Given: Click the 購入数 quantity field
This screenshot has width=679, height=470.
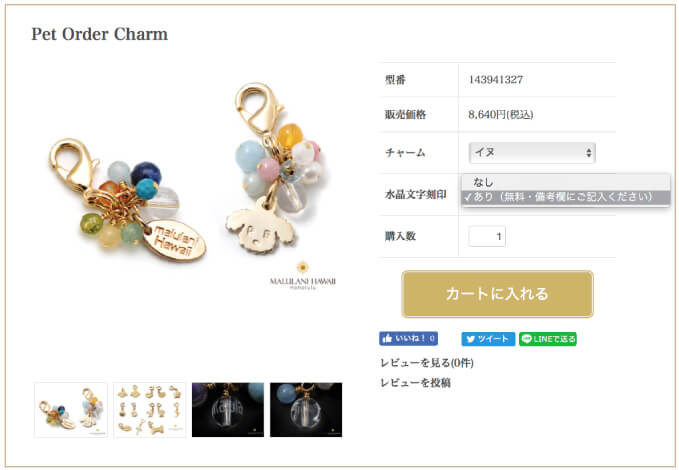Looking at the screenshot, I should point(487,236).
